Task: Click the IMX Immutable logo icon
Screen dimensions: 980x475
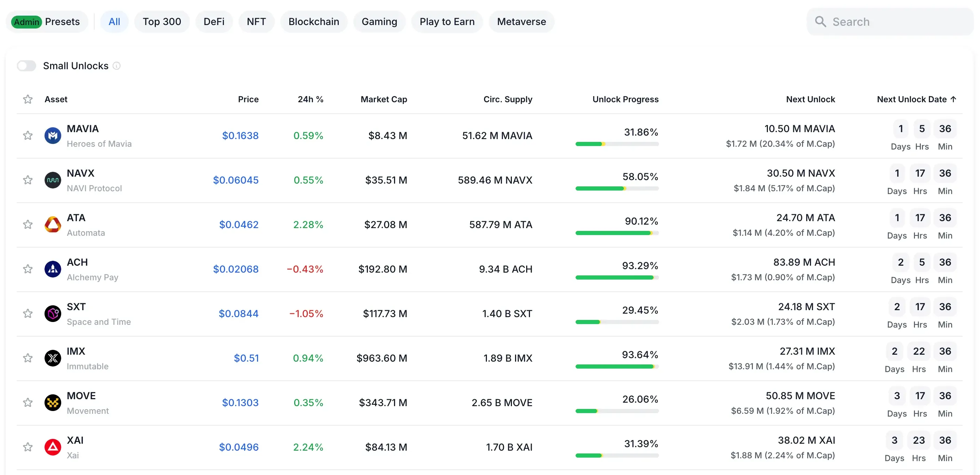Action: (x=53, y=358)
